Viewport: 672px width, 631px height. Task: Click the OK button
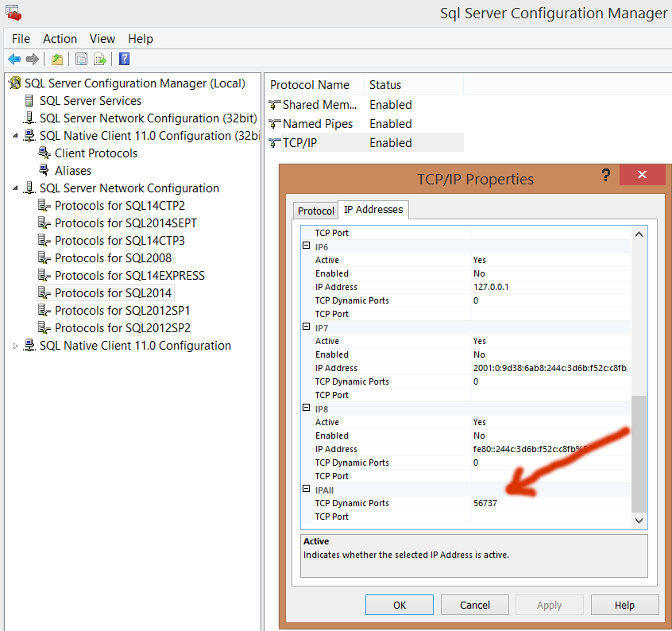coord(399,604)
